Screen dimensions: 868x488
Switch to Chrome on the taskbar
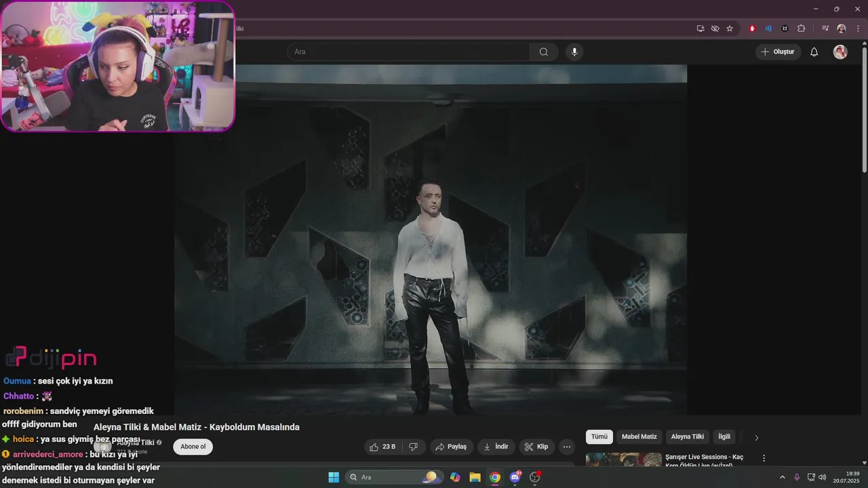(495, 477)
